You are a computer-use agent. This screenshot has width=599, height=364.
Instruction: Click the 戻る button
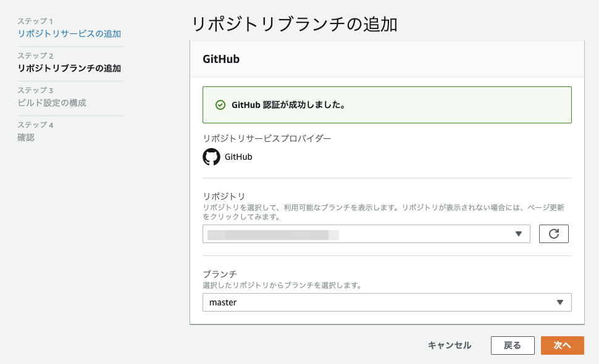pyautogui.click(x=513, y=345)
